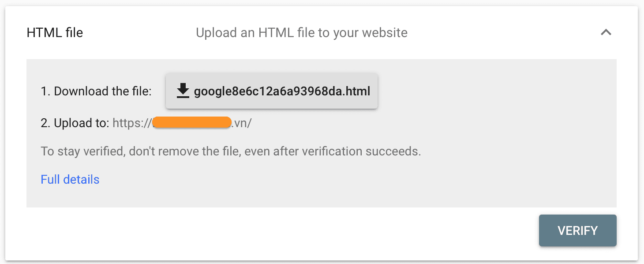
Task: Click the Upload an HTML file subtitle
Action: [301, 32]
